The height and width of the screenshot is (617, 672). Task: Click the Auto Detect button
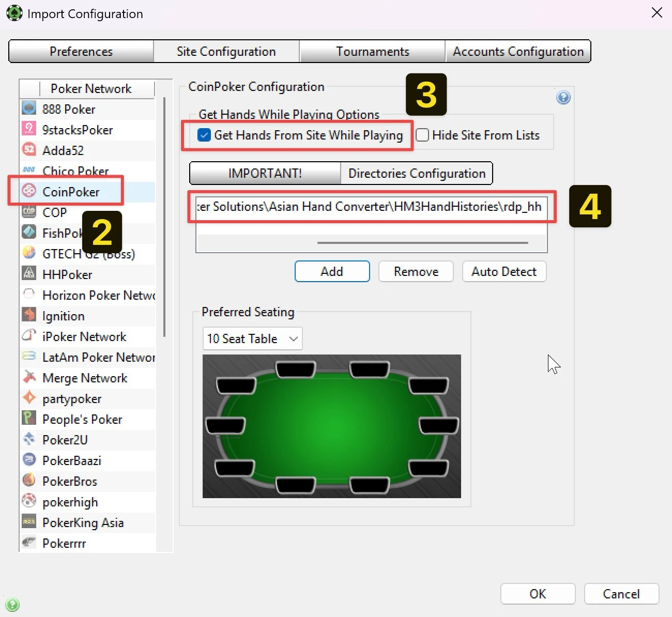point(504,271)
